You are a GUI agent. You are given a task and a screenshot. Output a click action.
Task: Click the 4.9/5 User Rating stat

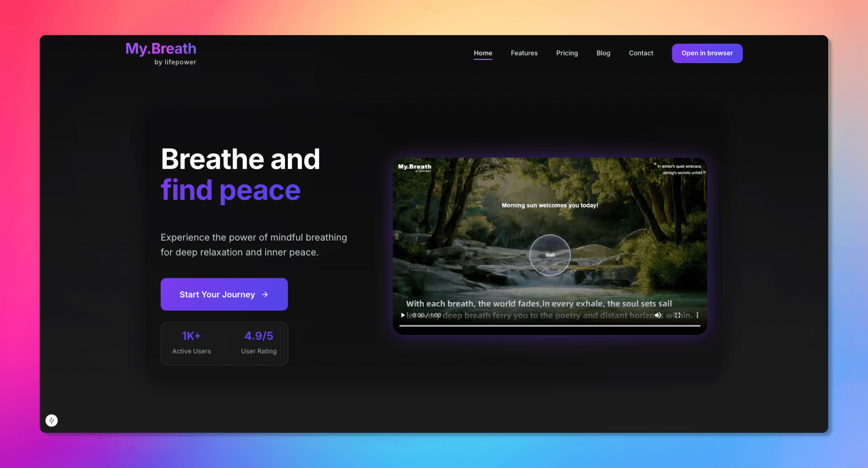pyautogui.click(x=259, y=343)
